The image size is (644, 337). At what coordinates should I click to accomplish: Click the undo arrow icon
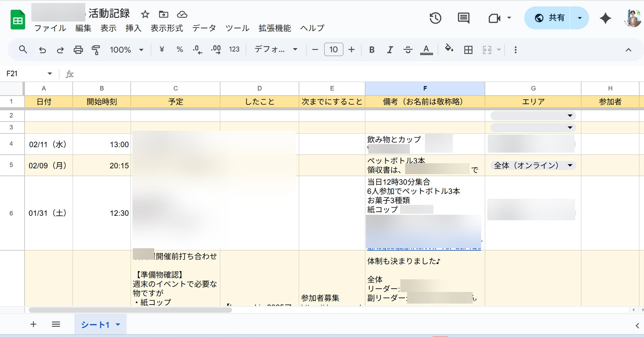[42, 50]
